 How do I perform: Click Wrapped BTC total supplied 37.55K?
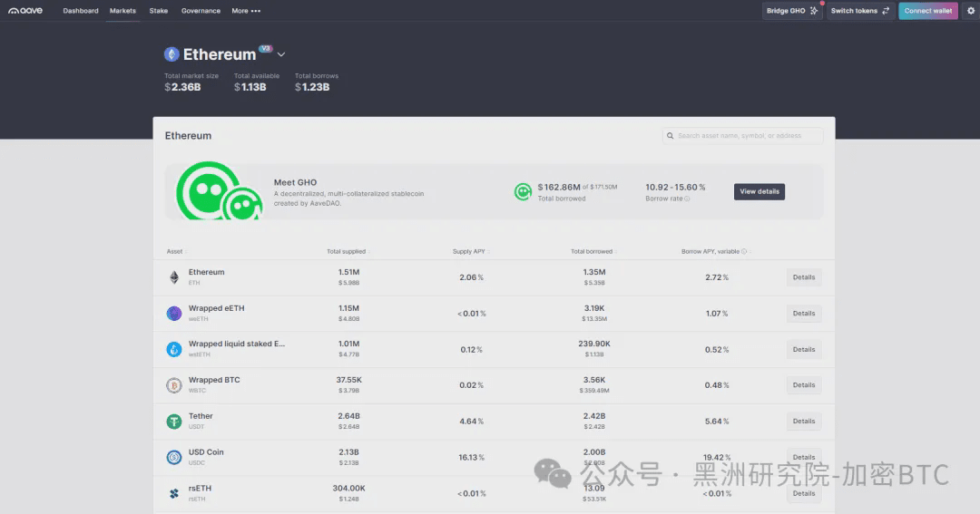point(348,381)
